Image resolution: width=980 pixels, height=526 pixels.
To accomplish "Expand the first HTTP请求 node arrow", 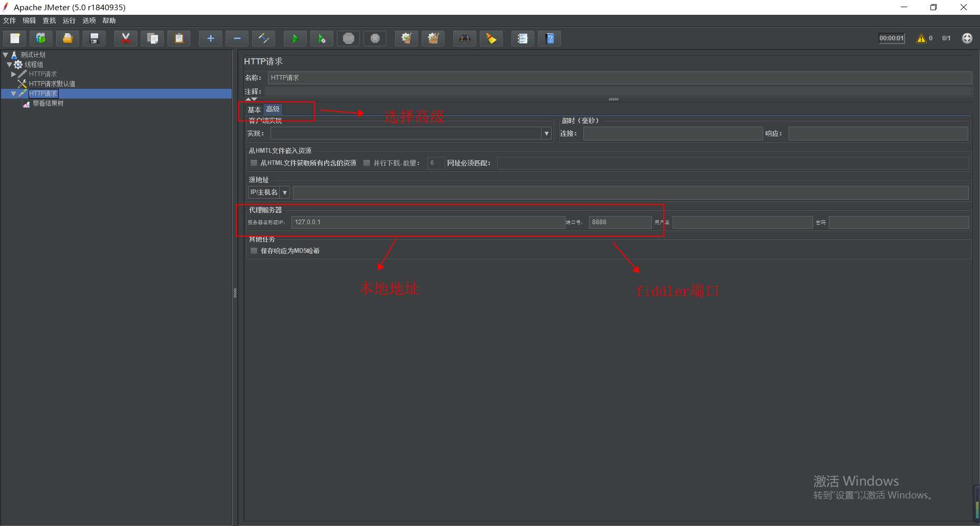I will (x=14, y=74).
